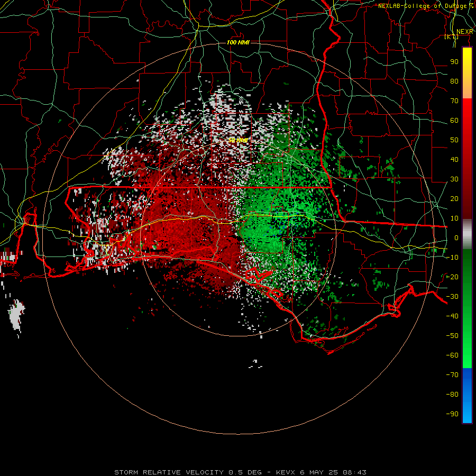Click the blue segment at the color bar bottom
The image size is (476, 476).
coord(467,396)
